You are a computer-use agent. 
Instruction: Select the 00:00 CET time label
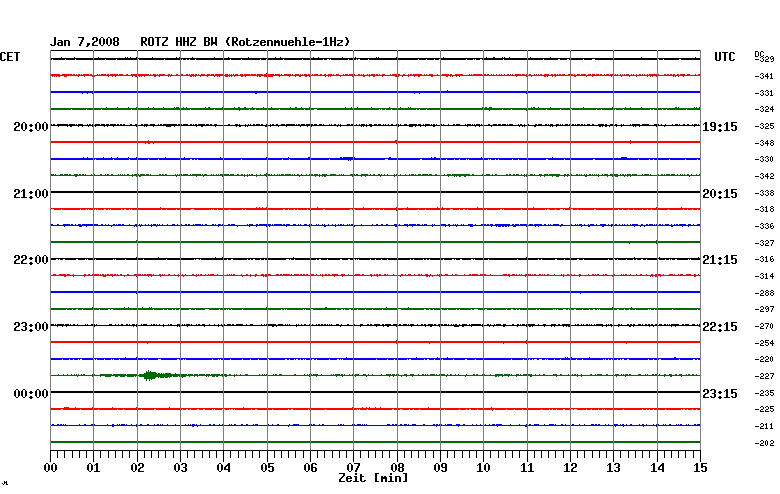coord(31,394)
